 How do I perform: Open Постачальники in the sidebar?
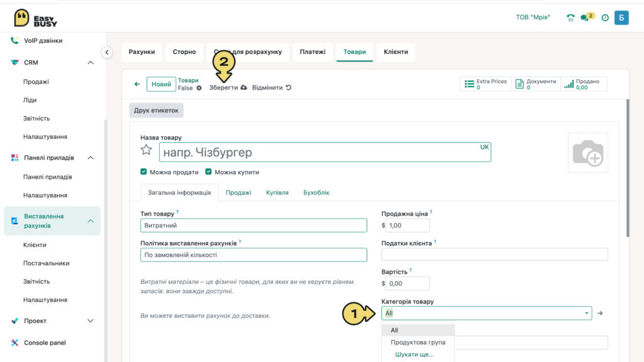coord(46,263)
